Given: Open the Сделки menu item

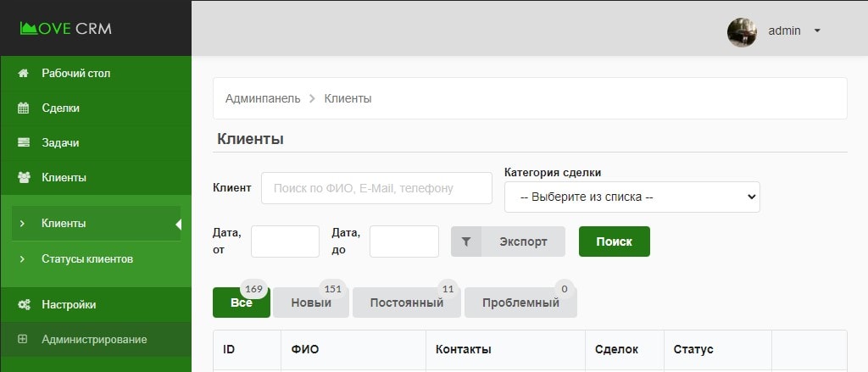Looking at the screenshot, I should 96,108.
